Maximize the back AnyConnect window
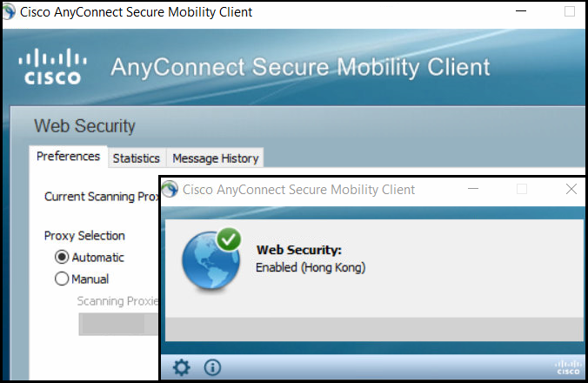588x383 pixels. click(570, 11)
